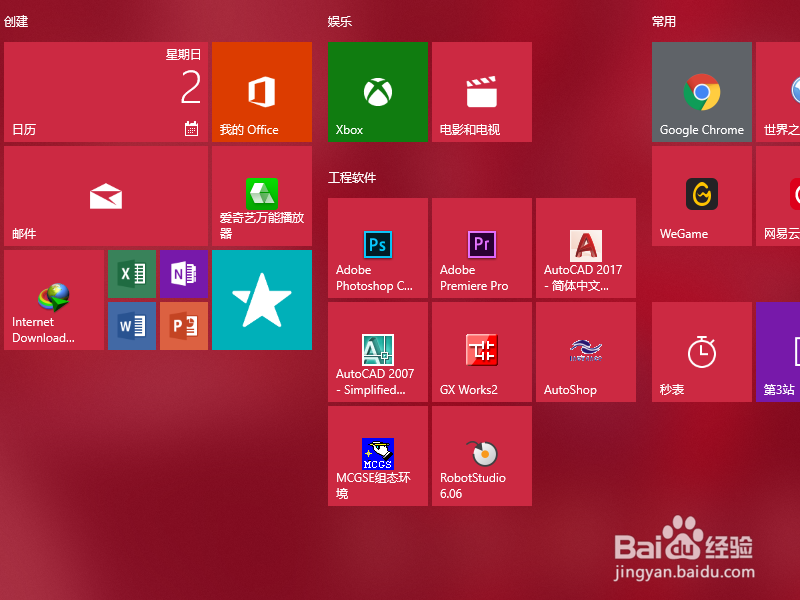Image resolution: width=800 pixels, height=600 pixels.
Task: Launch Adobe Premiere Pro tile
Action: 482,248
